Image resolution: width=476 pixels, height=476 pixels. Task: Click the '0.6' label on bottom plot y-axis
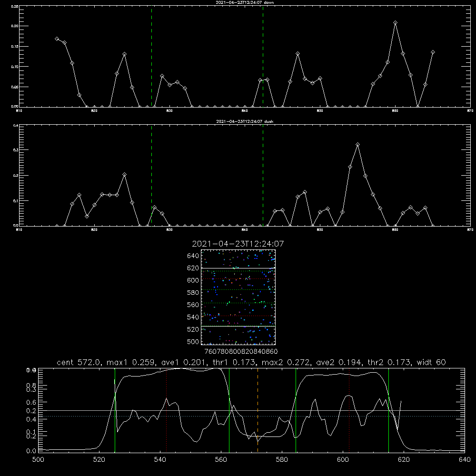pyautogui.click(x=31, y=403)
